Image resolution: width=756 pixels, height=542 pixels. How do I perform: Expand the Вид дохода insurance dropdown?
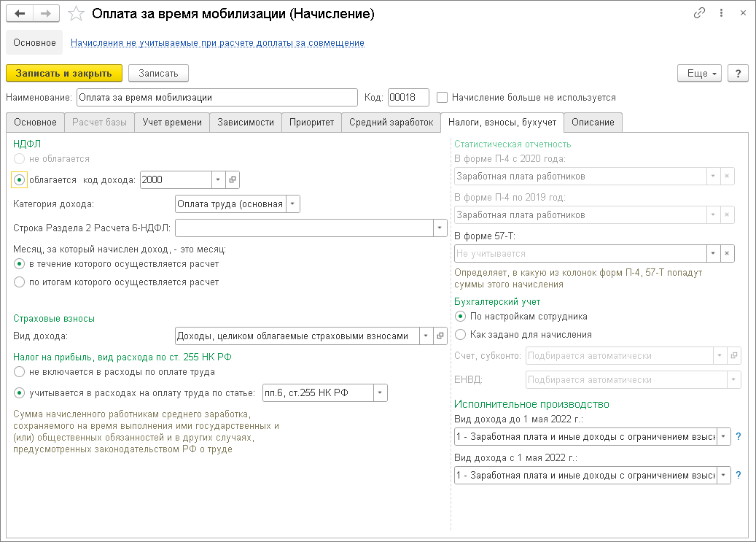[426, 336]
